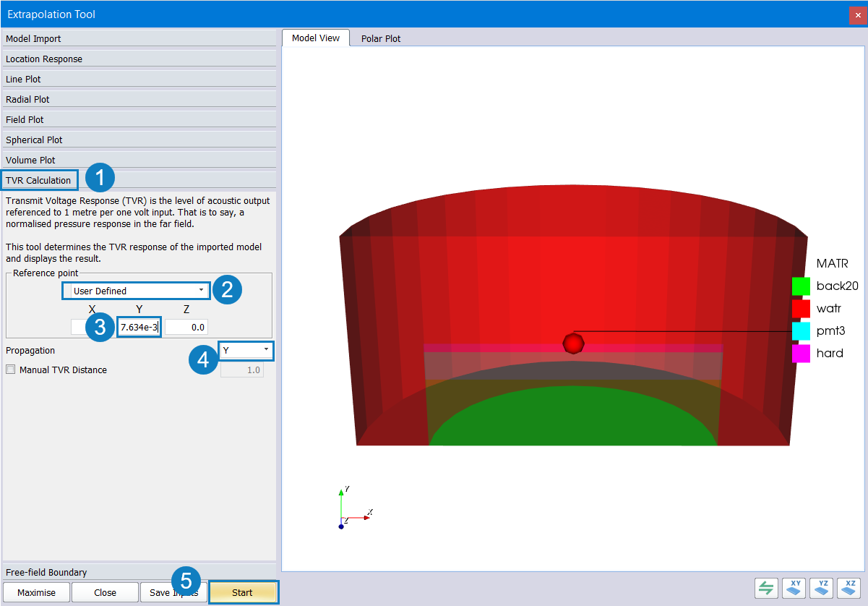Close the Extrapolation Tool window

(858, 14)
